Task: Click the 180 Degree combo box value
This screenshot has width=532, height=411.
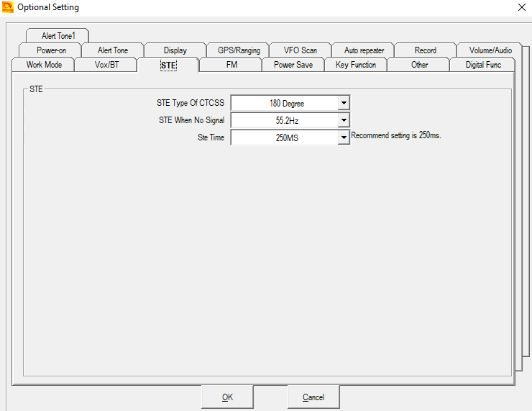Action: (286, 103)
